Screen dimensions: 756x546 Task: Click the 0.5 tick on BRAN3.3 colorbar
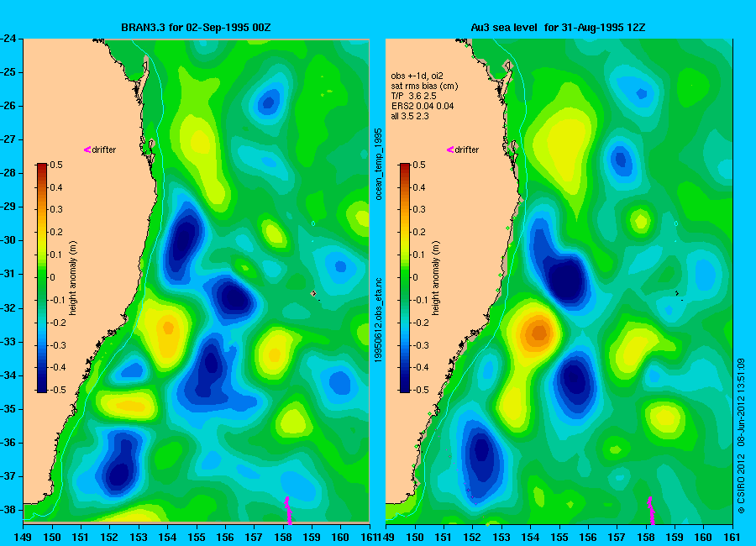[x=56, y=165]
